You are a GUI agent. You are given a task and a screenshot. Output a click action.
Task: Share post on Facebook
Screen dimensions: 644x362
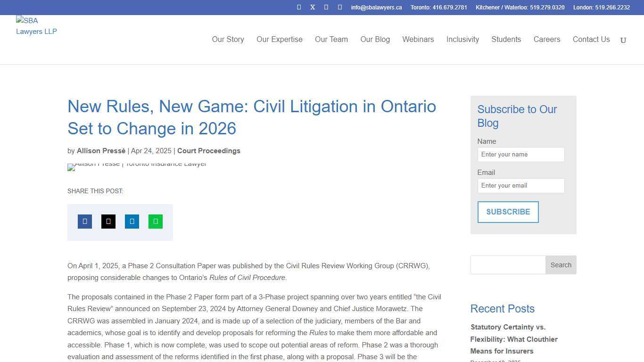pyautogui.click(x=84, y=221)
